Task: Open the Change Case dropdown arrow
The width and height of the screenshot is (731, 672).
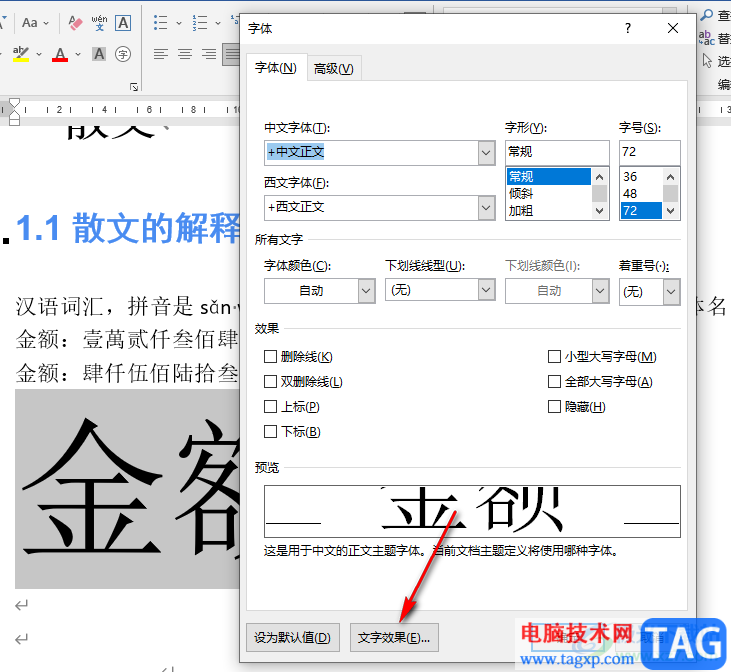Action: pos(46,23)
